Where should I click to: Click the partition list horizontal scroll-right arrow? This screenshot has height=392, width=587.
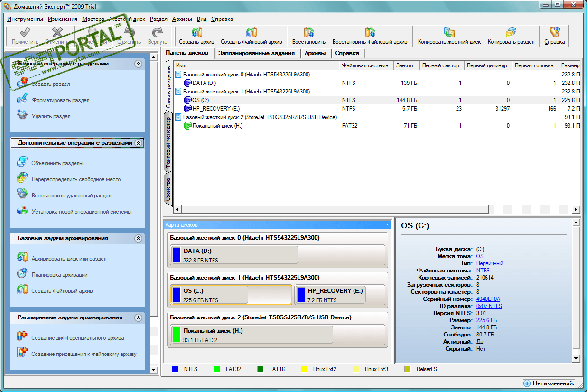click(x=577, y=209)
